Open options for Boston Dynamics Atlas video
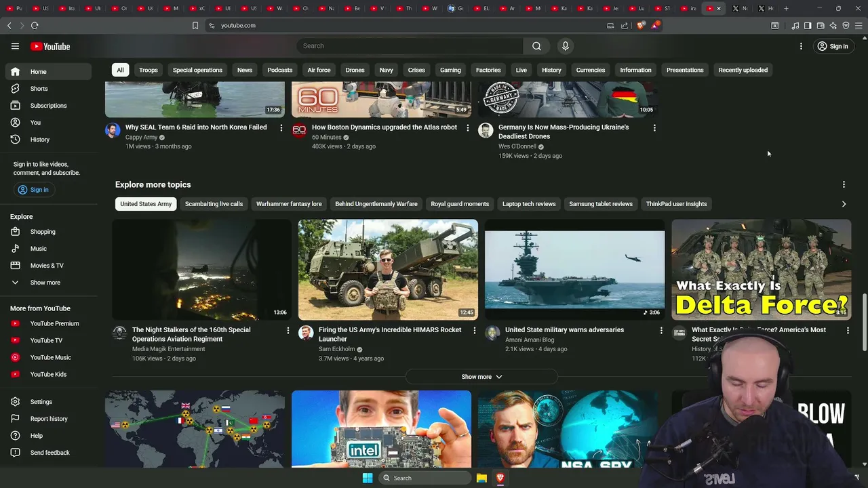The width and height of the screenshot is (868, 488). click(x=467, y=127)
